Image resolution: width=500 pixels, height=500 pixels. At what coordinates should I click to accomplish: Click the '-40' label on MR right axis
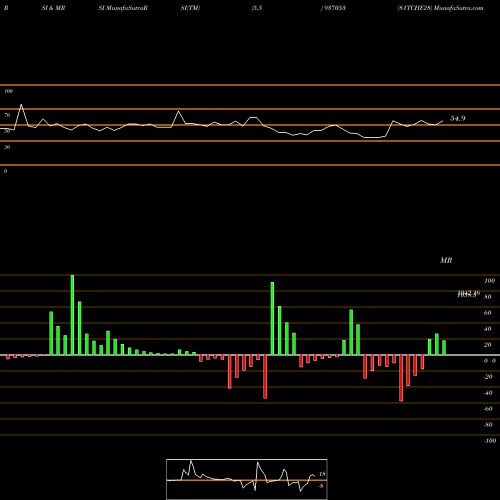coord(488,393)
